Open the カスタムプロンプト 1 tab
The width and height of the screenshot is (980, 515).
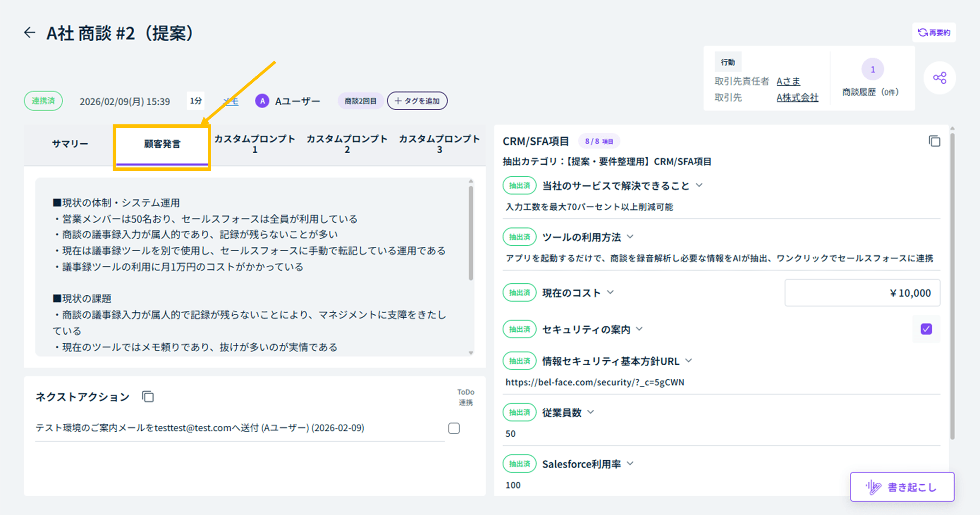point(255,144)
